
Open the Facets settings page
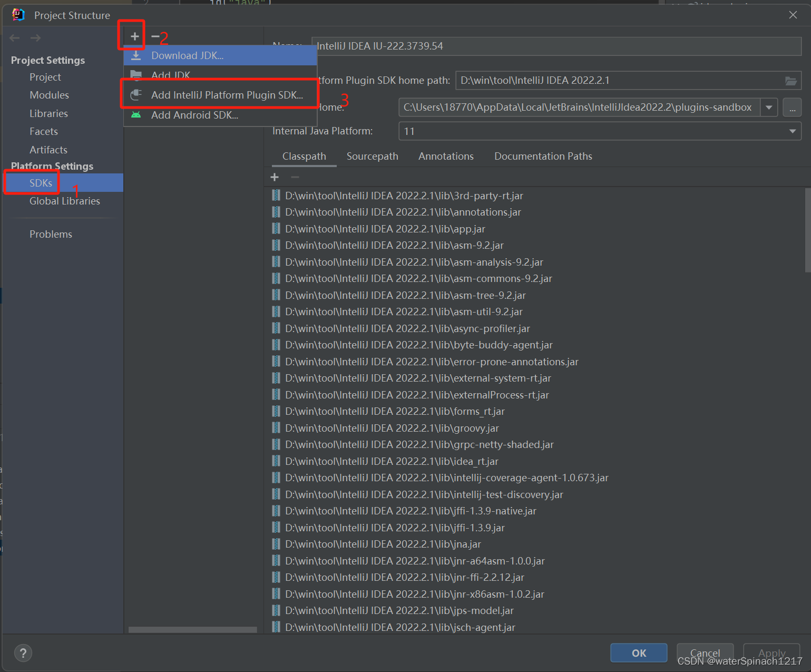[x=44, y=131]
